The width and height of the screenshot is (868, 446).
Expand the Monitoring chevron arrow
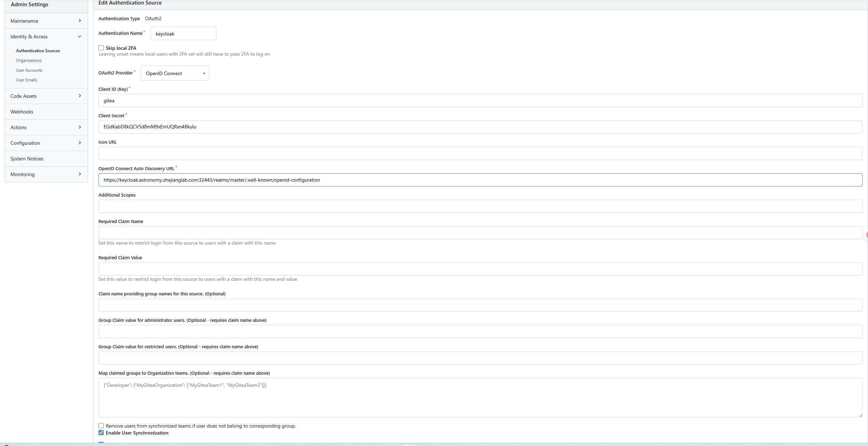(x=80, y=174)
